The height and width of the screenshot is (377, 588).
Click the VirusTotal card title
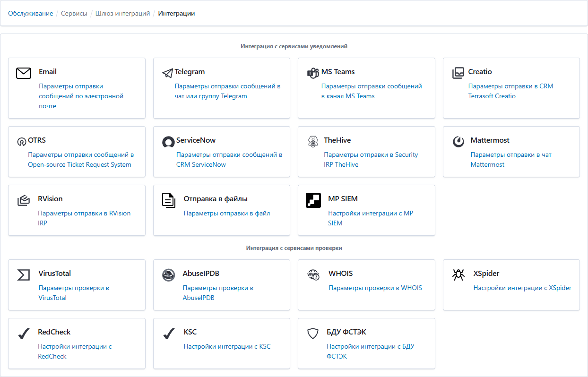point(55,274)
